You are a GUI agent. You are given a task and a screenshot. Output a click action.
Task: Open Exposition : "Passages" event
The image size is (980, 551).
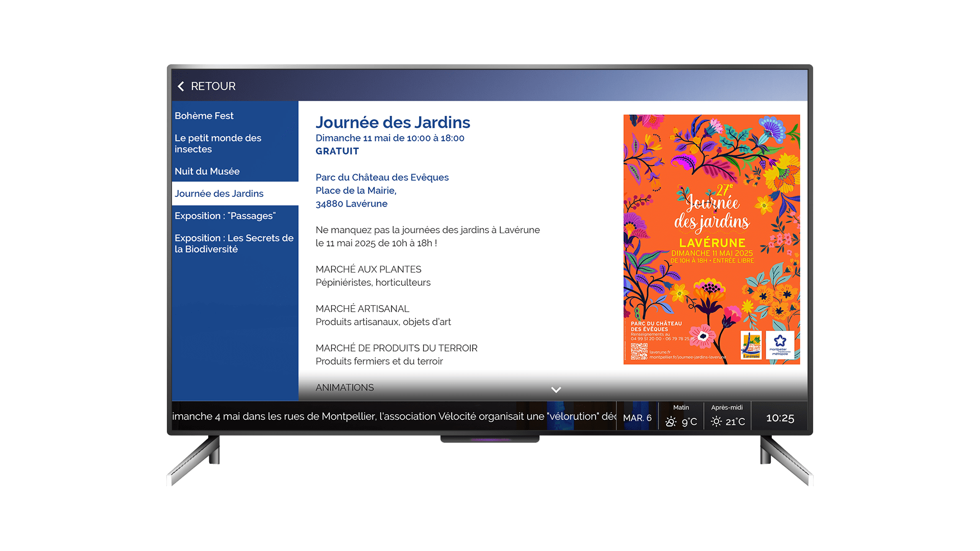(235, 216)
